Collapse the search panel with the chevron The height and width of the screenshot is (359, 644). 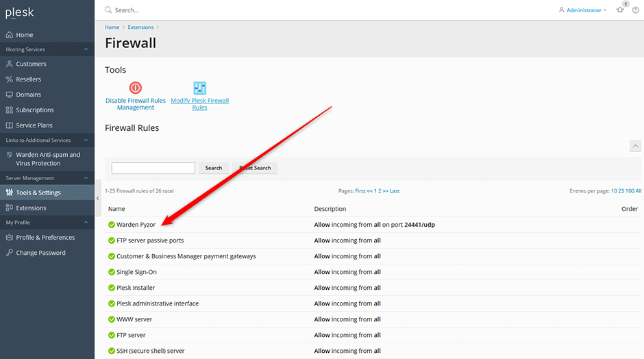[635, 146]
